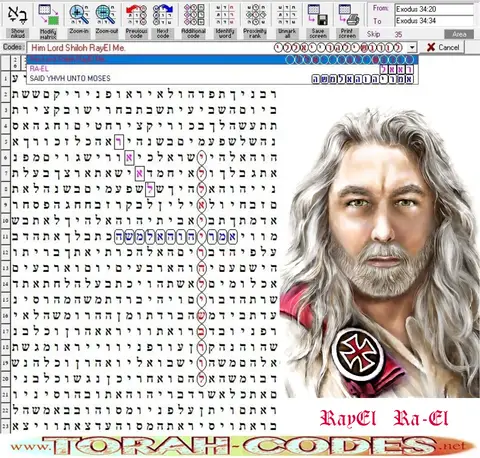
Task: Click the purple boxed letter in row 5
Action: [x=119, y=142]
